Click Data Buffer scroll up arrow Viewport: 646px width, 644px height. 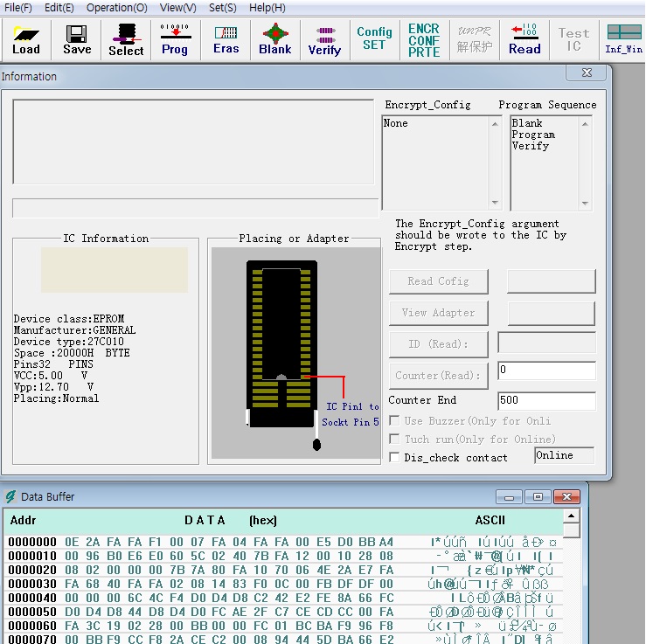tap(571, 516)
